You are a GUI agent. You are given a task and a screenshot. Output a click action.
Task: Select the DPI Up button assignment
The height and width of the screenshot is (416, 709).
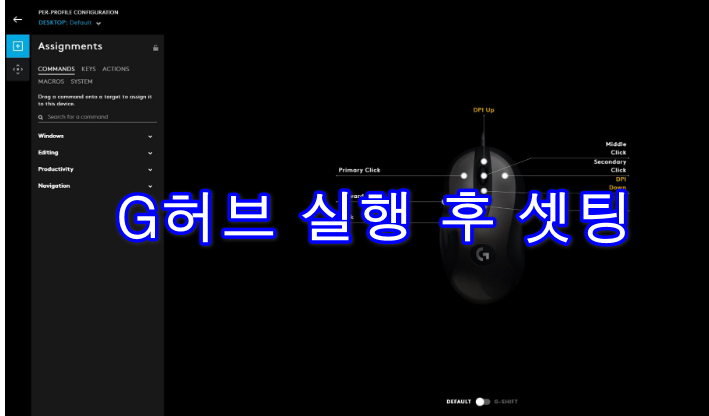(484, 110)
